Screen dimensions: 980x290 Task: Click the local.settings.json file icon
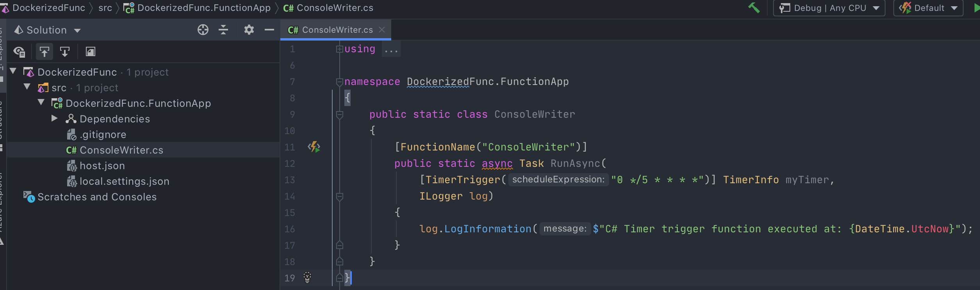click(72, 181)
